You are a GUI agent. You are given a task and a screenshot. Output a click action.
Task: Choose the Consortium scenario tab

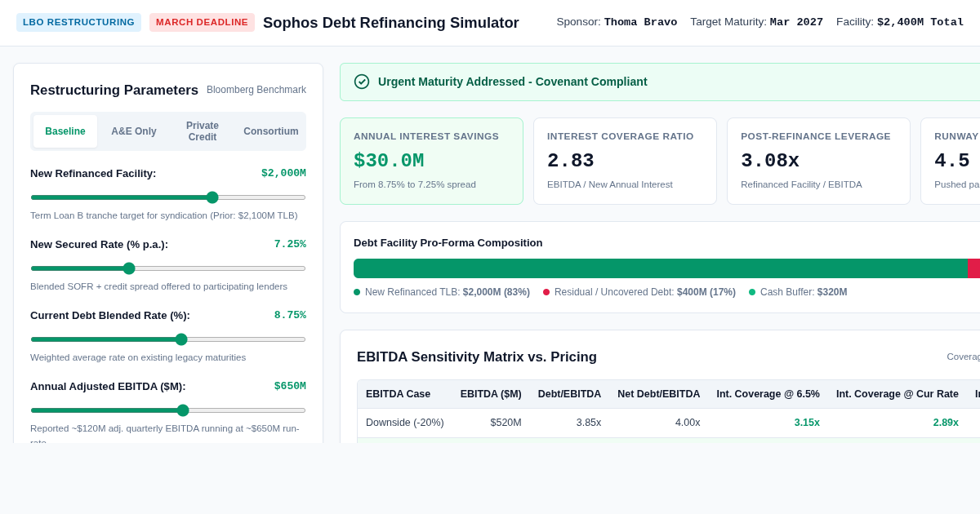pyautogui.click(x=271, y=131)
